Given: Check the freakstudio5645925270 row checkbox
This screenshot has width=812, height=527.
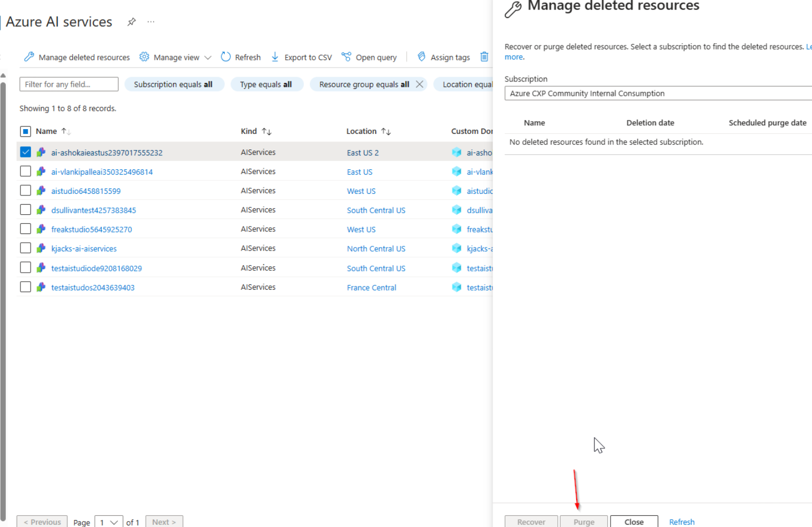Looking at the screenshot, I should pyautogui.click(x=25, y=229).
